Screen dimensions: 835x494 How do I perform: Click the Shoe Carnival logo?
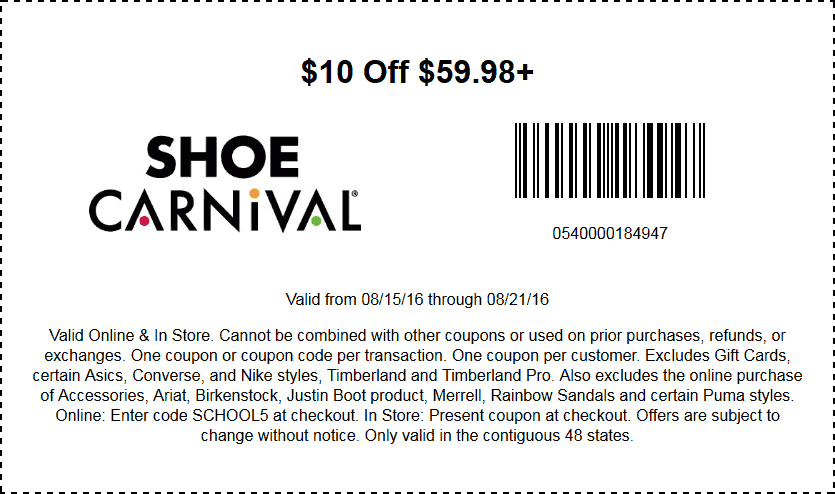(225, 184)
